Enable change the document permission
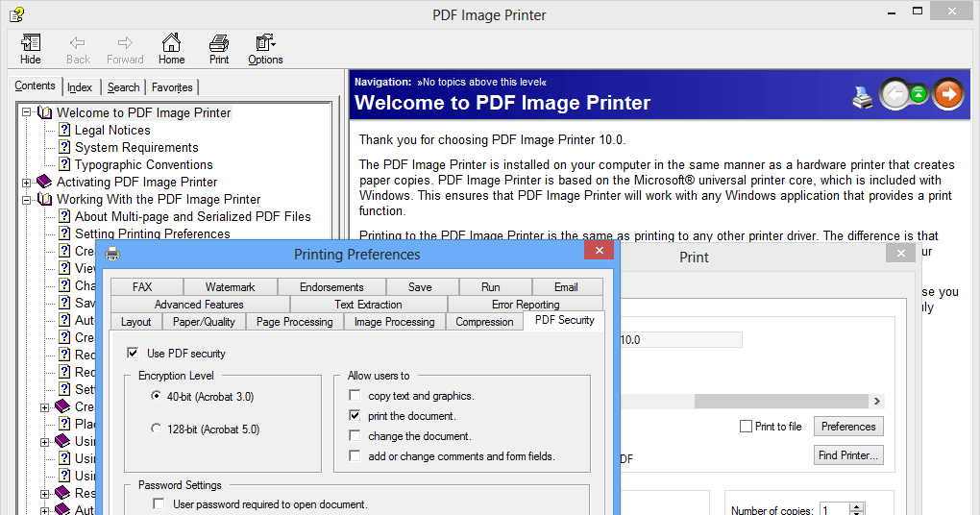980x515 pixels. click(x=355, y=435)
